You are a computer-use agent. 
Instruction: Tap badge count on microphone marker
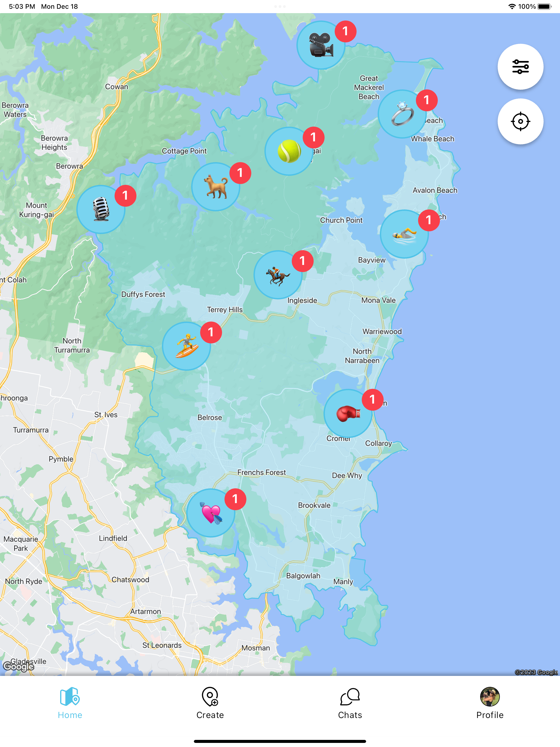click(125, 196)
